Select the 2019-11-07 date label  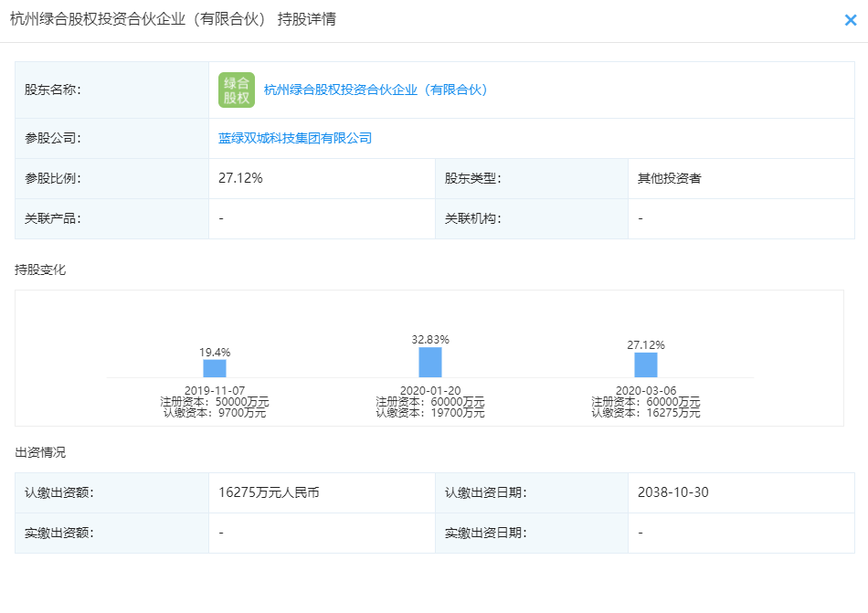(x=215, y=391)
